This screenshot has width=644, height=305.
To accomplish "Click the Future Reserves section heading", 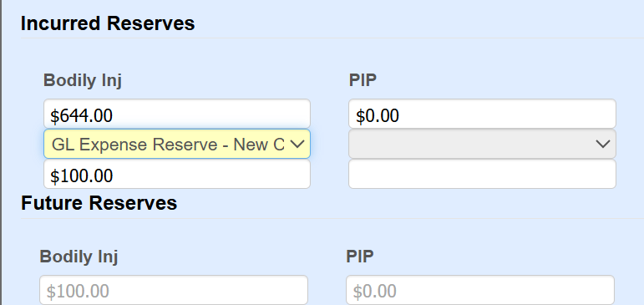I will [x=99, y=203].
